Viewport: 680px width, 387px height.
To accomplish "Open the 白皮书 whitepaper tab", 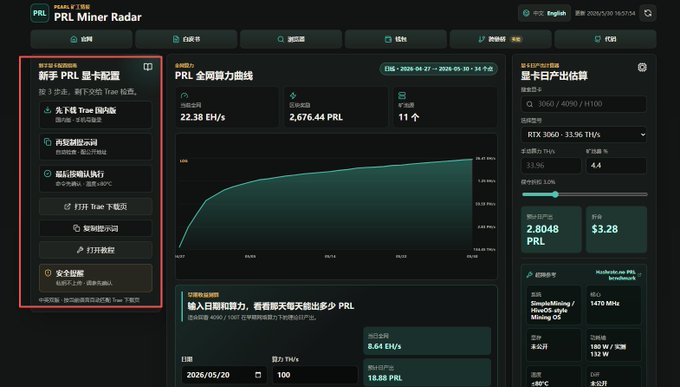I will pos(186,39).
